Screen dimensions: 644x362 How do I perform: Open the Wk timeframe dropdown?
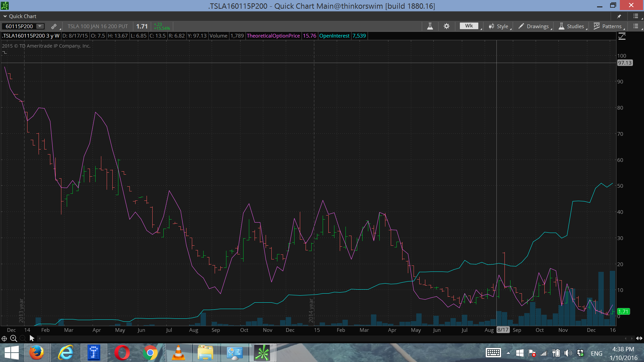coord(470,26)
